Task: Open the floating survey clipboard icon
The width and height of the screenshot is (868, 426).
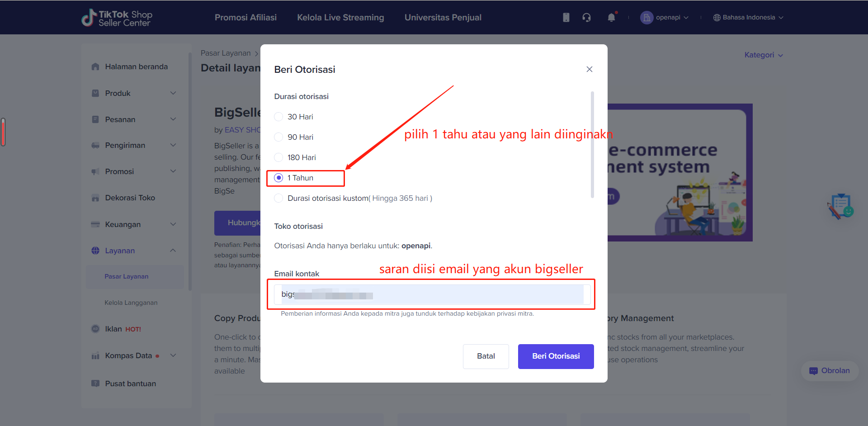Action: (x=840, y=207)
